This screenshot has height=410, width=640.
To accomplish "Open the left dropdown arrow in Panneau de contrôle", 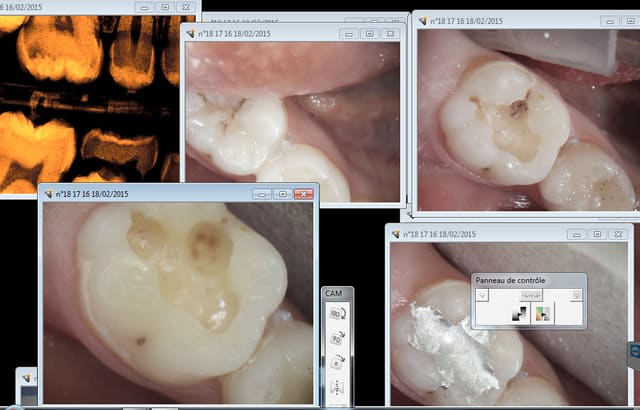I will [x=482, y=295].
